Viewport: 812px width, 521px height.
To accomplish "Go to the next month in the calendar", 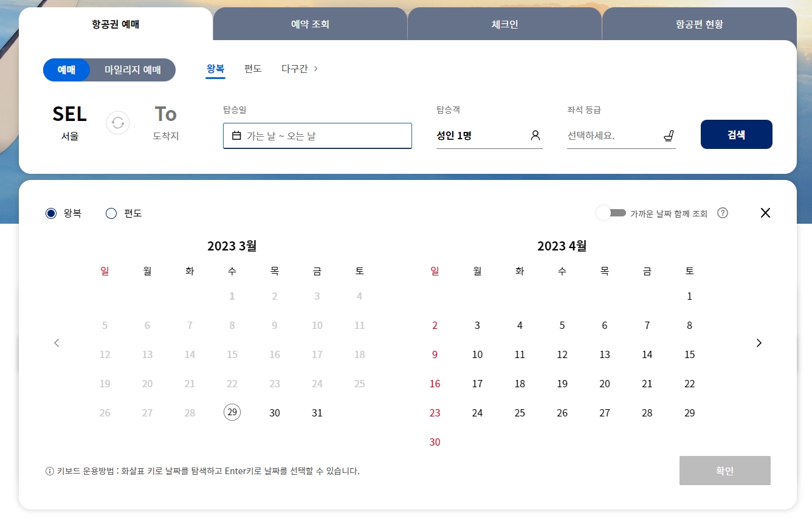I will coord(759,342).
